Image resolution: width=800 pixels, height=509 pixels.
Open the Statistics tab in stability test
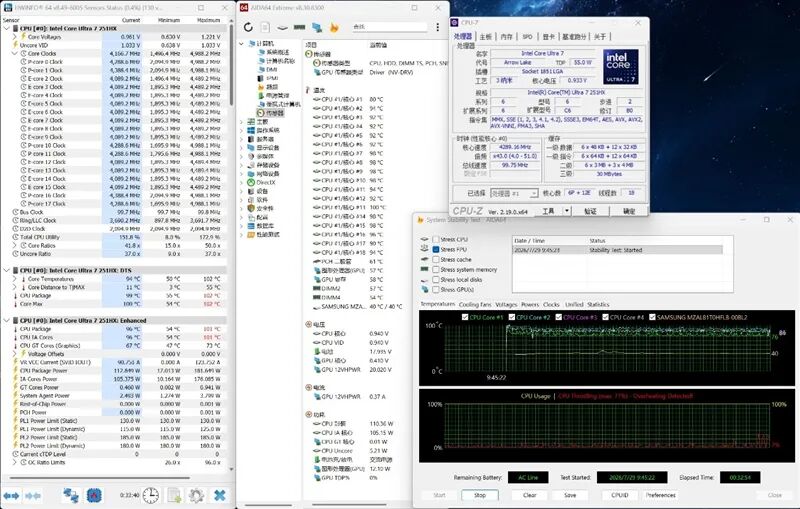click(598, 304)
